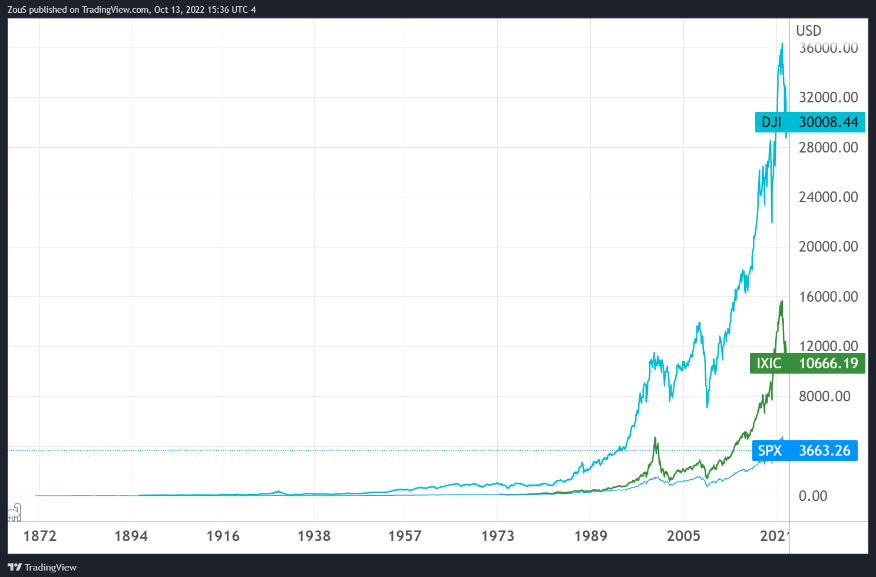Click the 24000.00 price axis label
Image resolution: width=876 pixels, height=577 pixels.
pos(829,197)
